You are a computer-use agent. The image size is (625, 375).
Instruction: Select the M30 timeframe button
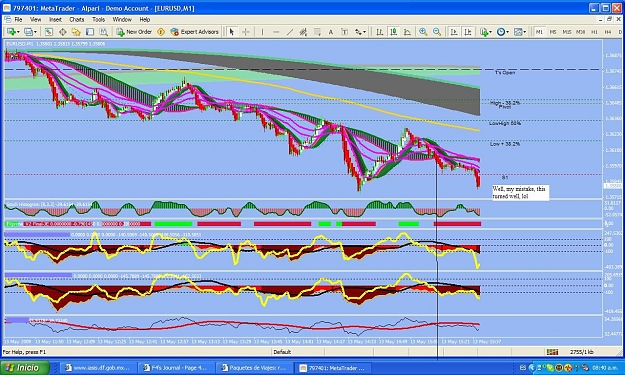[581, 32]
